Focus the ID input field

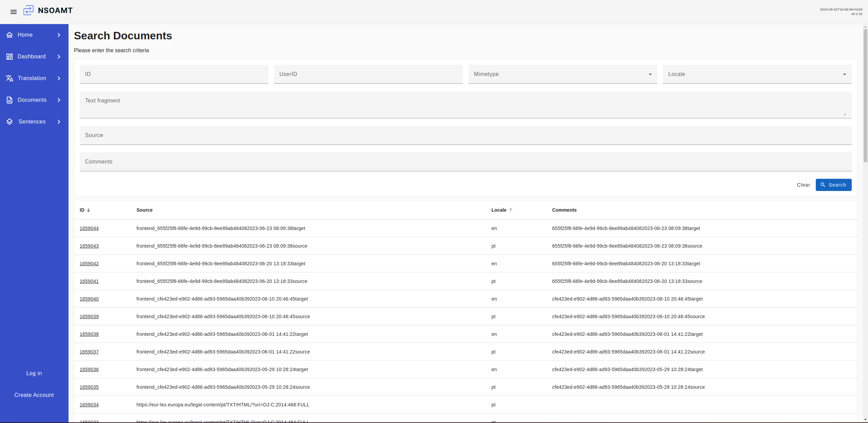[174, 74]
